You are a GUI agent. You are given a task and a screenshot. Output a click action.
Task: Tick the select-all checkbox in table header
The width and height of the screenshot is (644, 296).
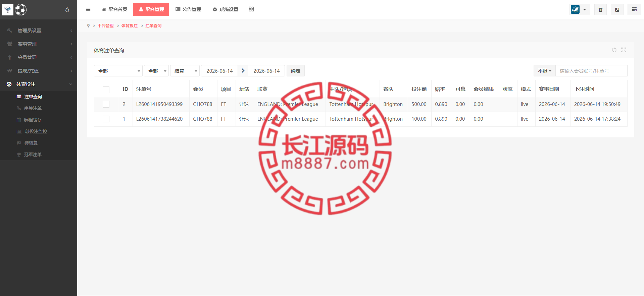(x=106, y=90)
